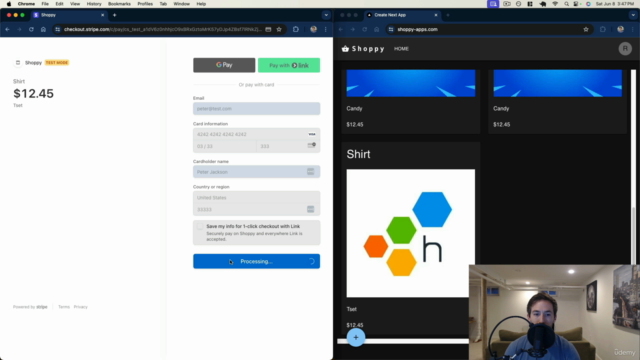Tick the Save my info for Link checkbox
This screenshot has width=640, height=360.
click(x=200, y=227)
